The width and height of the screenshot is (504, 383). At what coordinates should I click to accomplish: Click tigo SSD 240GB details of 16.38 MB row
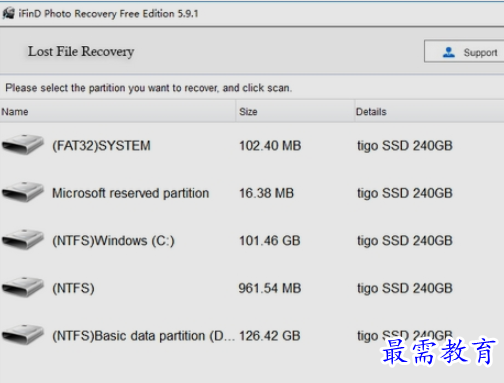point(405,193)
